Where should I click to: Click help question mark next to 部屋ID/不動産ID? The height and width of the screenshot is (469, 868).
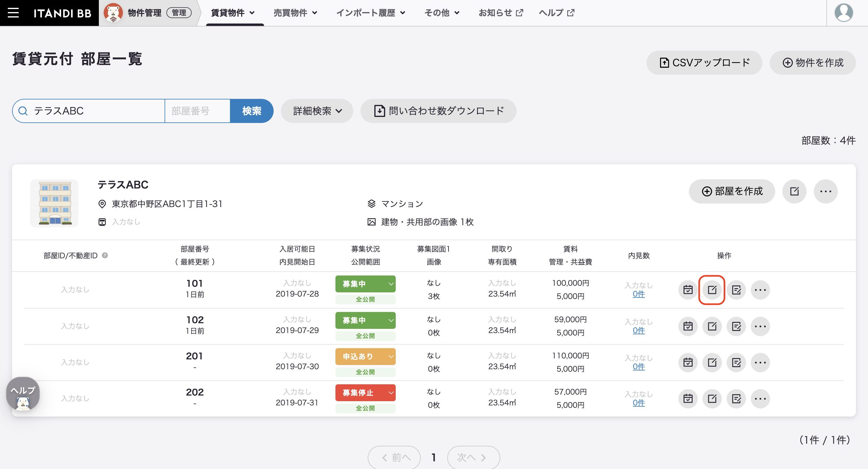105,255
